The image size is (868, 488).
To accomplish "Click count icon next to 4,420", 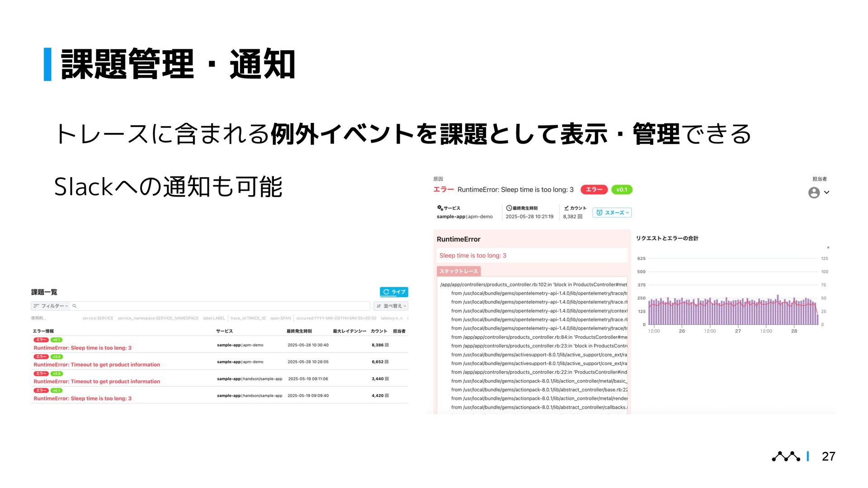I will click(387, 396).
